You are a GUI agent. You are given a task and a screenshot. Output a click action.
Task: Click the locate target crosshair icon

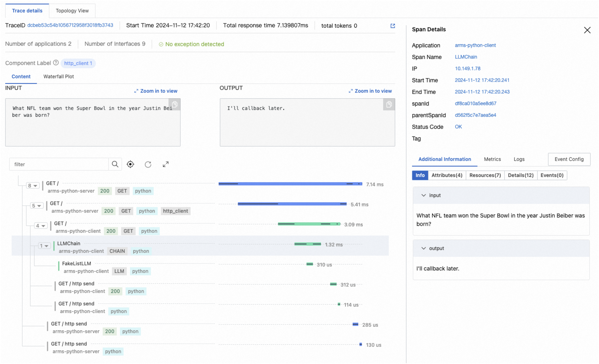coord(130,164)
